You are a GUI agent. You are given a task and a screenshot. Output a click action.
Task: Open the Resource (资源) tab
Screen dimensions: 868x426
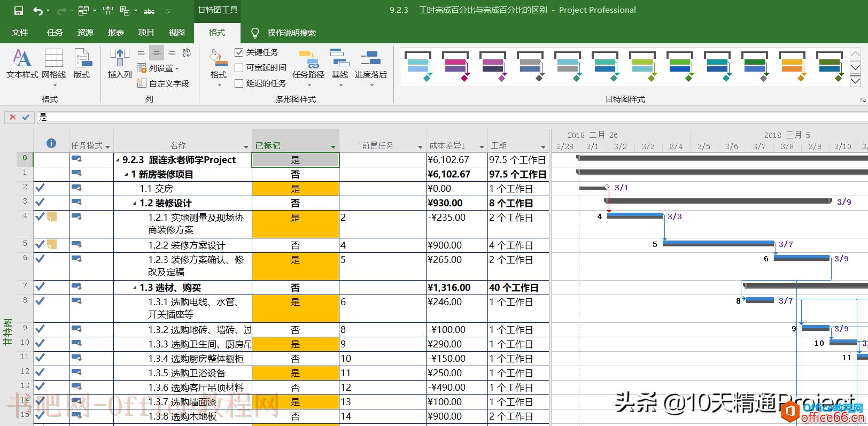[x=86, y=33]
